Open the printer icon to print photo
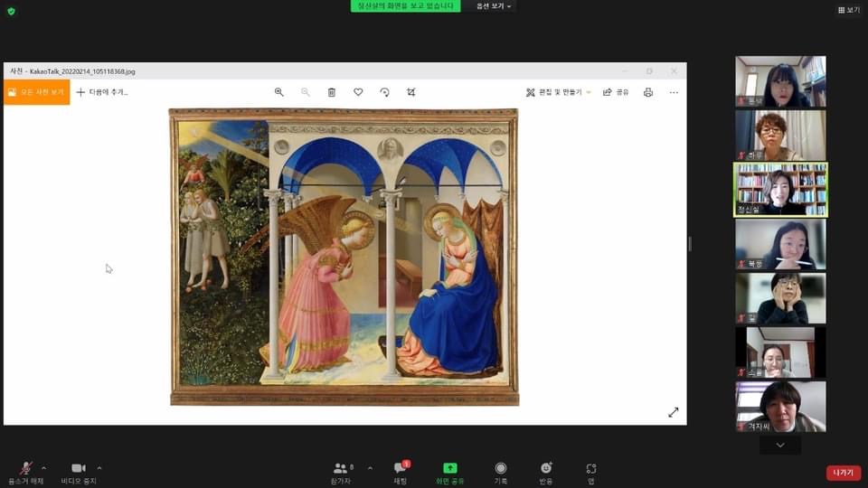The width and height of the screenshot is (868, 488). (x=648, y=92)
